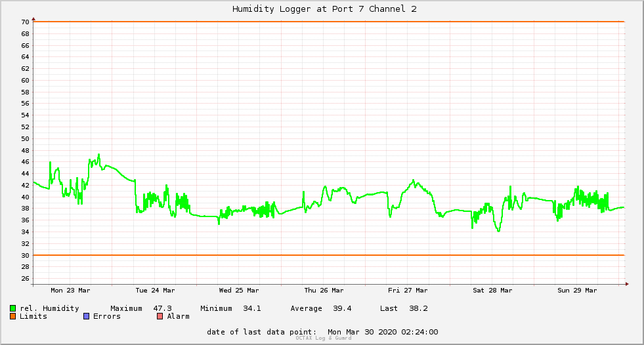
Task: Click the 'Wed 25 Mar' x-axis label
Action: tap(239, 290)
